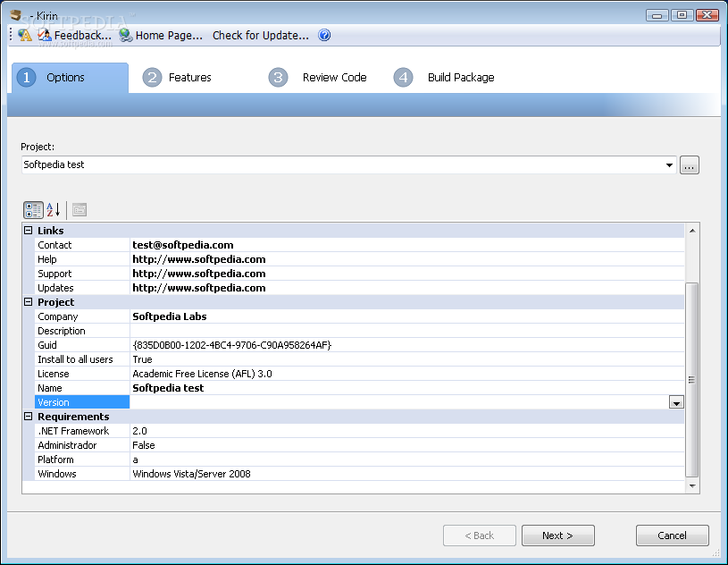Click the property grid scrollbar thumb
Screen dimensions: 728x565
[x=691, y=380]
